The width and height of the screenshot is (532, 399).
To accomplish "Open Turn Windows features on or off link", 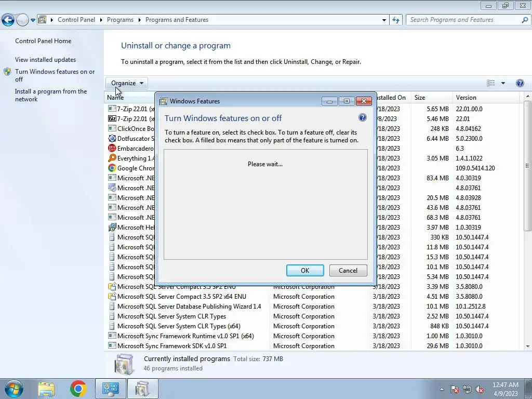I will pos(55,75).
